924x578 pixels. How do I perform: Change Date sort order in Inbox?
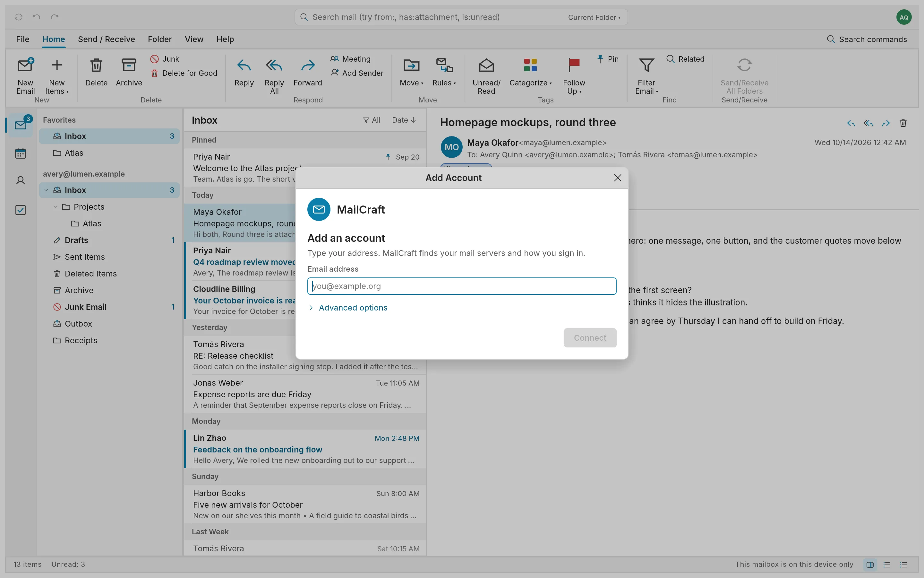point(404,120)
